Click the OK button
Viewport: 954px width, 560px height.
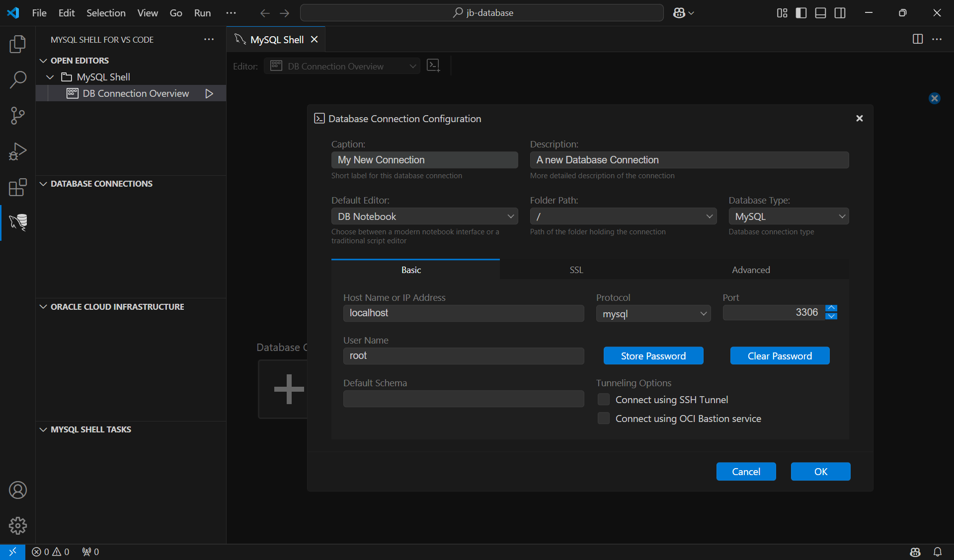coord(820,472)
